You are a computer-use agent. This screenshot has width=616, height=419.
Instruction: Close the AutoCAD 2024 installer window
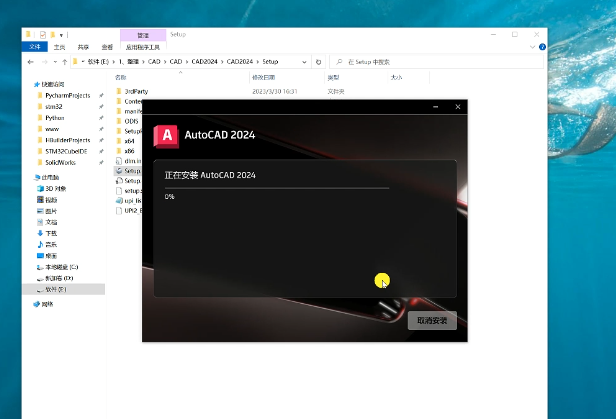(458, 107)
